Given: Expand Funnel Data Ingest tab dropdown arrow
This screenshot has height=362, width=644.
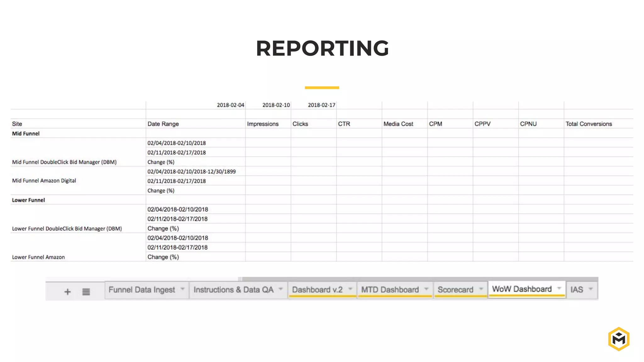Looking at the screenshot, I should click(182, 289).
